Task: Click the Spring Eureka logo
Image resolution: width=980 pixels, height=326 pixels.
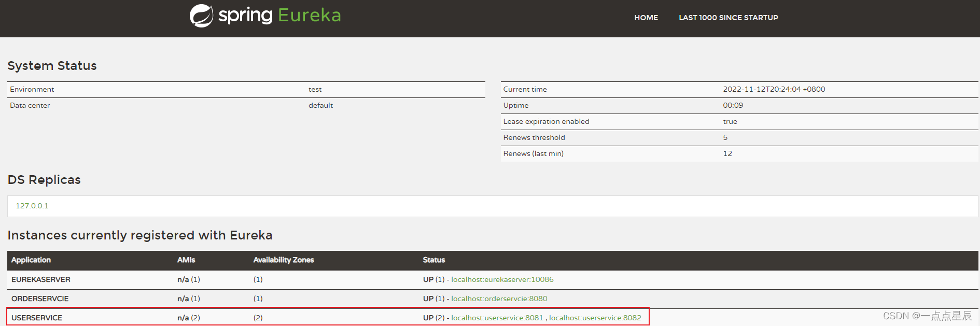Action: click(x=265, y=16)
